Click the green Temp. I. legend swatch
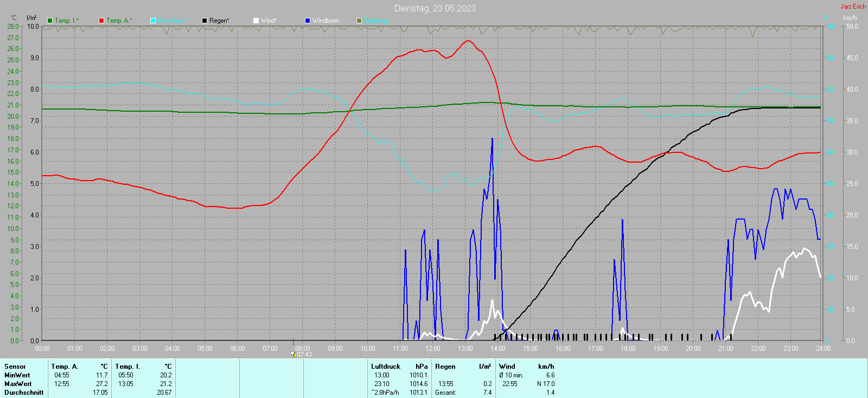868x398 pixels. pos(50,21)
